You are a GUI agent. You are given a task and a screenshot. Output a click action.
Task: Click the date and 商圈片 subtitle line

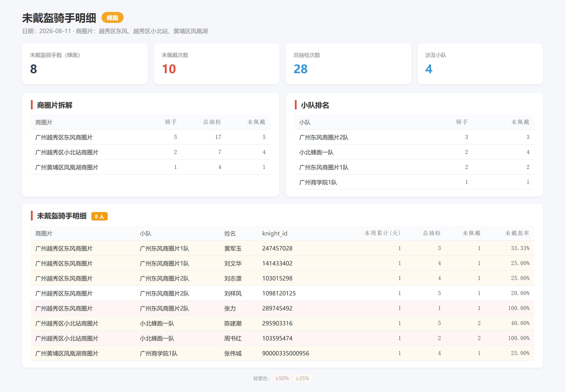(115, 31)
